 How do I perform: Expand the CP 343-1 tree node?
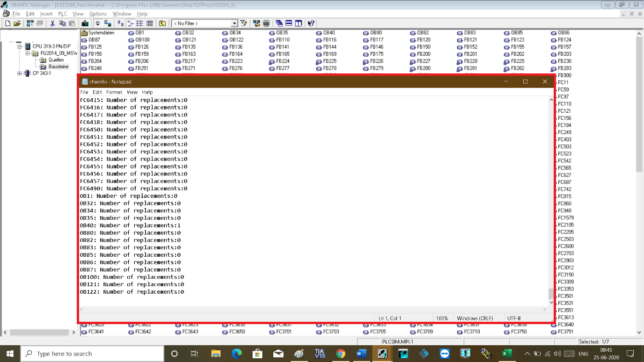20,73
